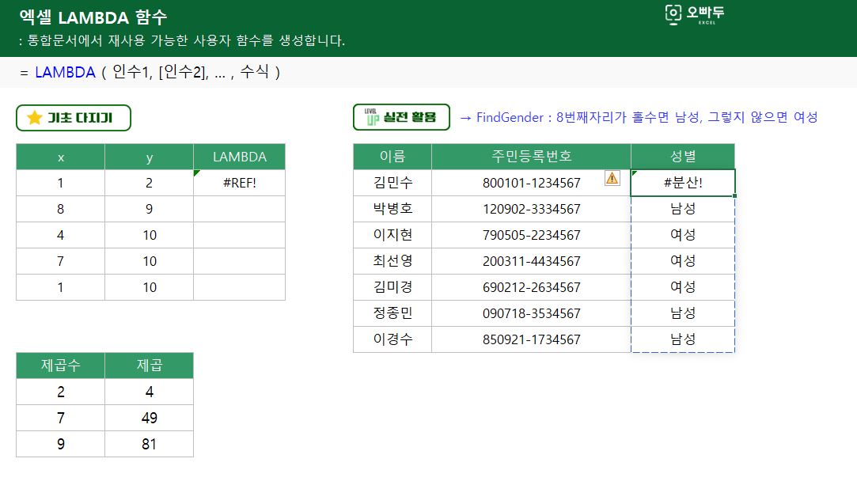
Task: Select 김미경's gender cell 여성
Action: coord(683,287)
